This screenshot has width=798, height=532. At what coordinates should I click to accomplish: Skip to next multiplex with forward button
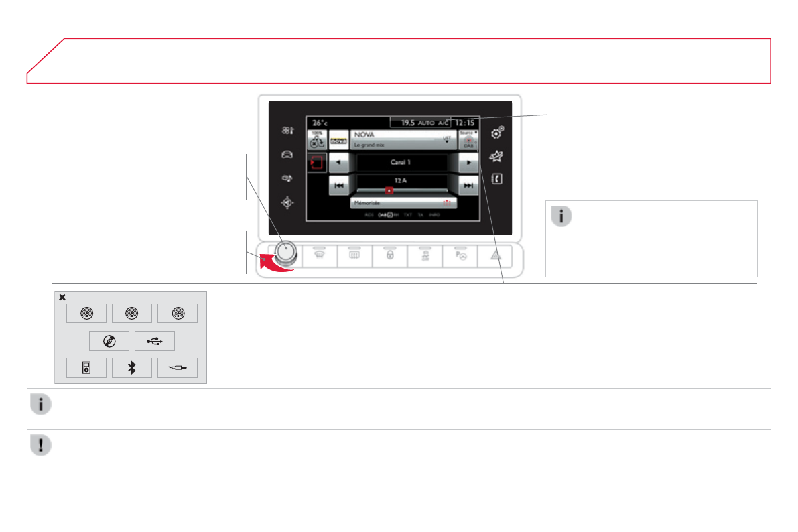(468, 186)
